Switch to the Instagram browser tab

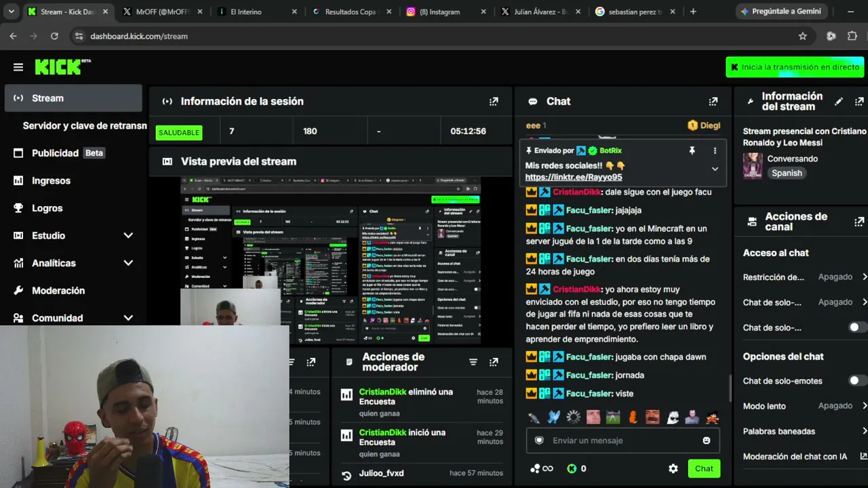(445, 12)
